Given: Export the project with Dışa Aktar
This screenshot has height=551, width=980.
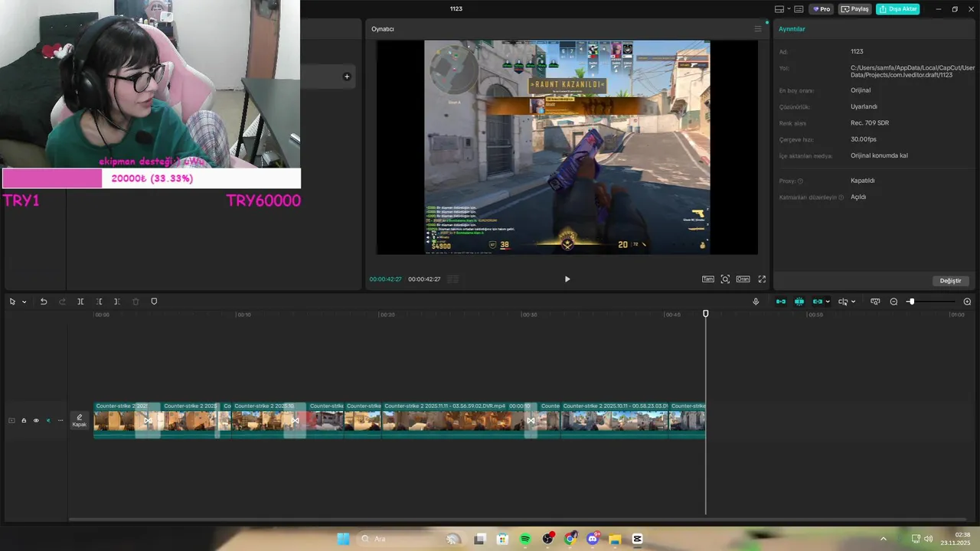Looking at the screenshot, I should click(898, 9).
